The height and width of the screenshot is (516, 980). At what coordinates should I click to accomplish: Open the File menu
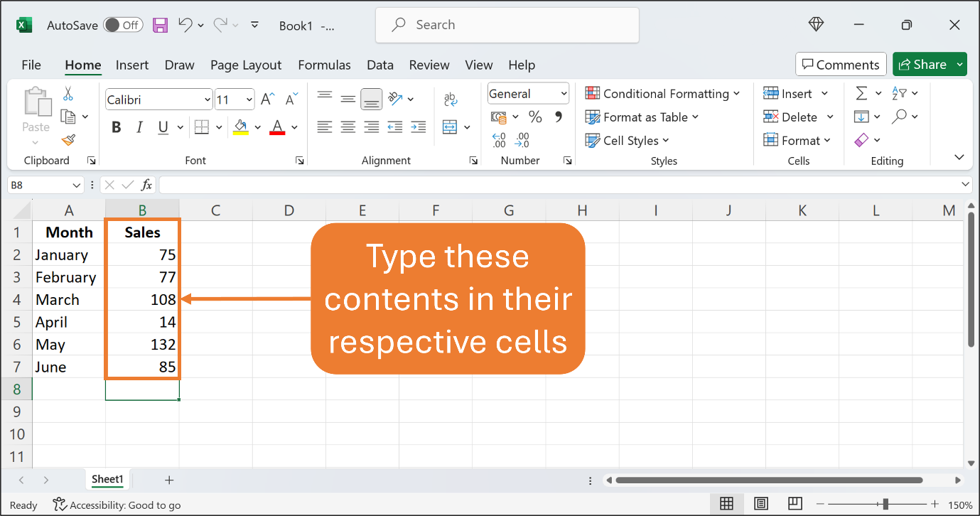(x=31, y=65)
